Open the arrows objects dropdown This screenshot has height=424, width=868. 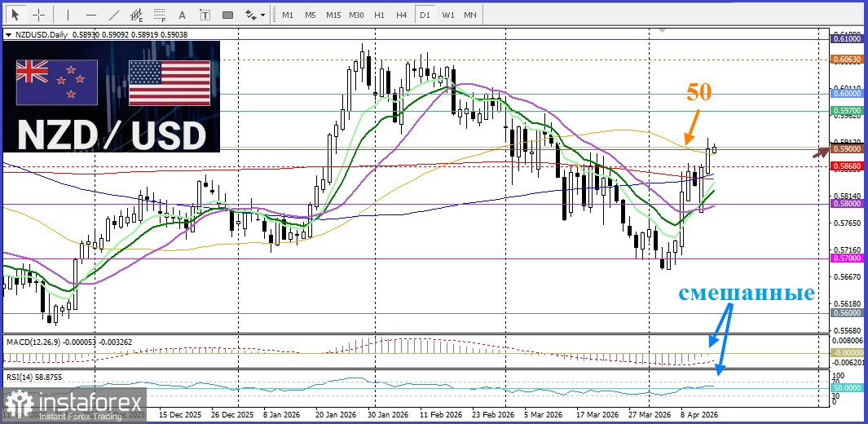tap(256, 15)
